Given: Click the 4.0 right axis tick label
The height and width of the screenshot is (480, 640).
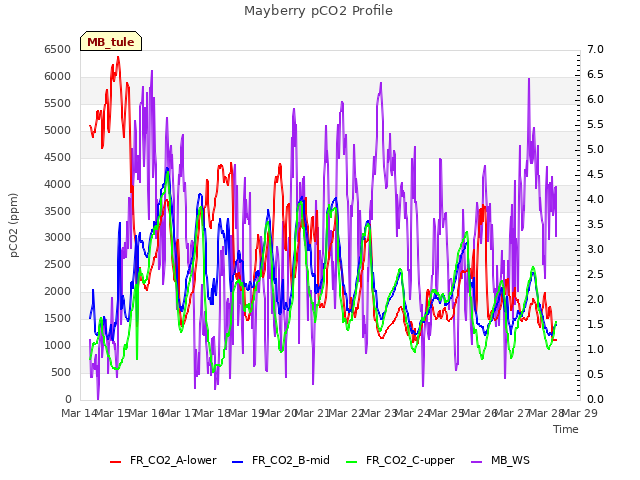Looking at the screenshot, I should [595, 200].
